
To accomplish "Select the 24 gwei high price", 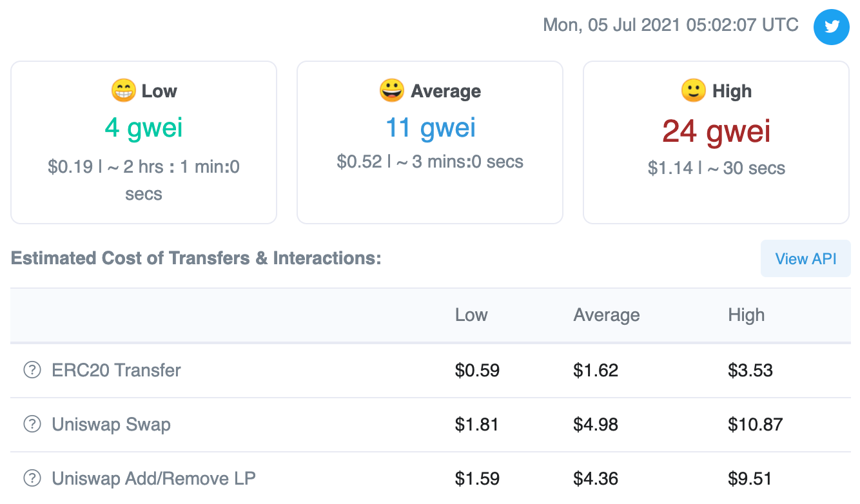I will tap(716, 131).
